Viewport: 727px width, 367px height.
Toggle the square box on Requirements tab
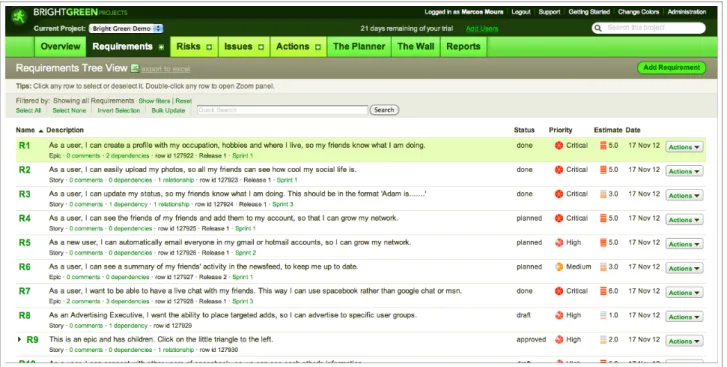161,47
